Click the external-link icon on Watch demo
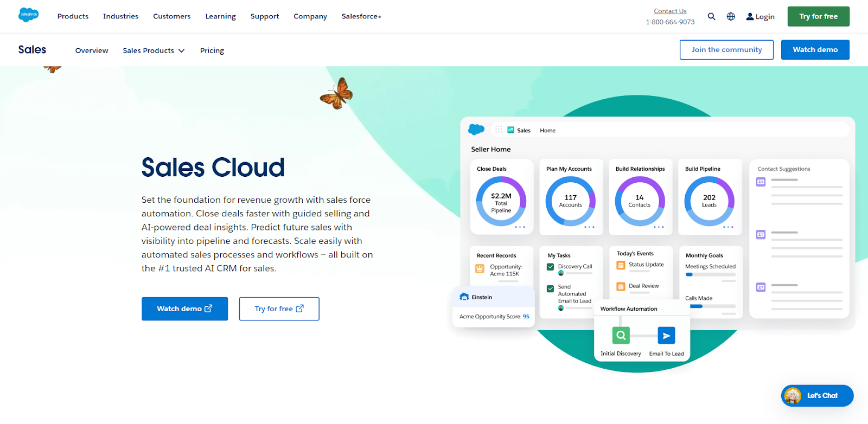Viewport: 868px width, 424px height. click(x=208, y=308)
